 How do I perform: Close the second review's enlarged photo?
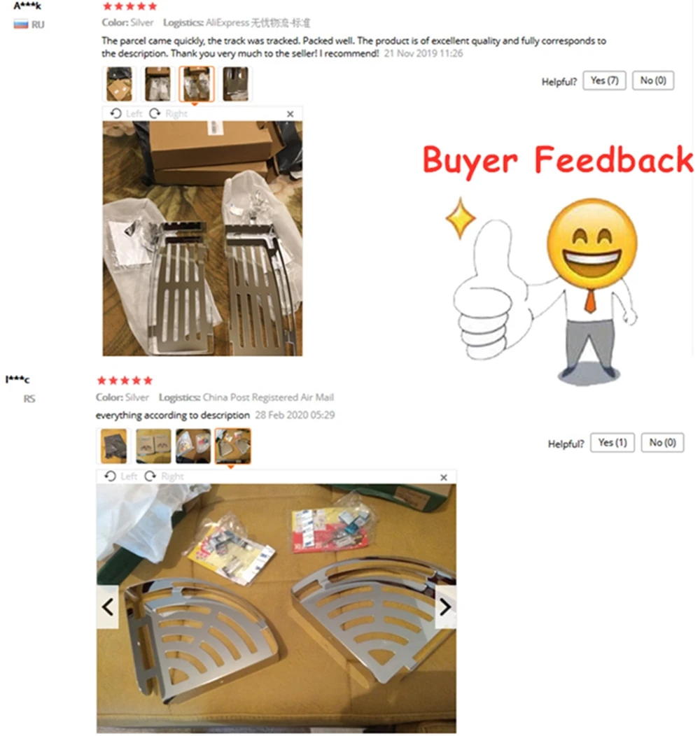444,477
